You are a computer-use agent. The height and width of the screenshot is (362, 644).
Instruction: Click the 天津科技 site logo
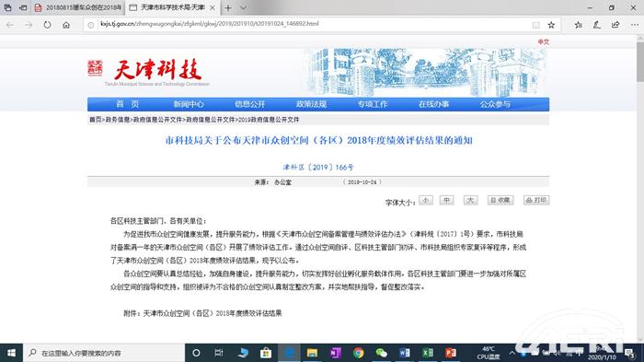pyautogui.click(x=149, y=73)
